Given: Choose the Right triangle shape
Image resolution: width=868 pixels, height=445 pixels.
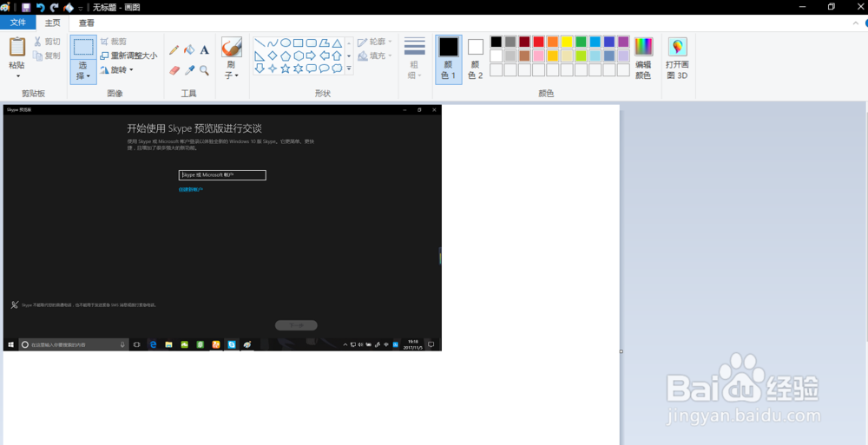Looking at the screenshot, I should click(x=259, y=56).
